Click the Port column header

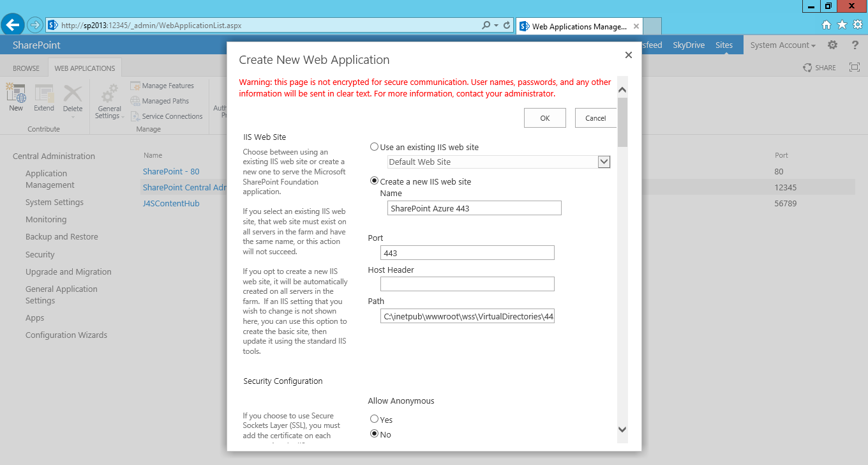click(781, 155)
